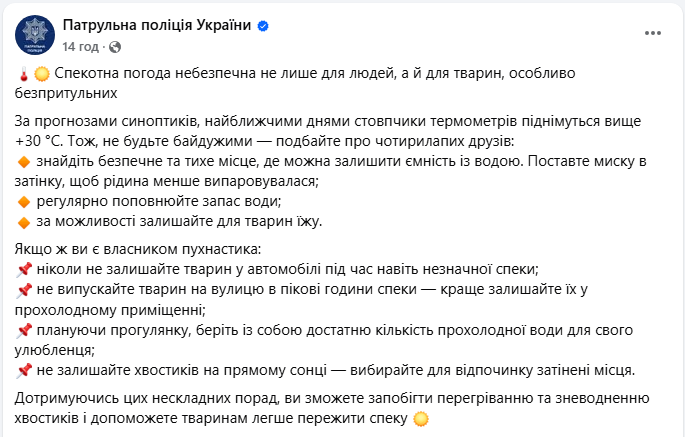Click the pushpin before 'не залишайте хвостиків'

(25, 369)
